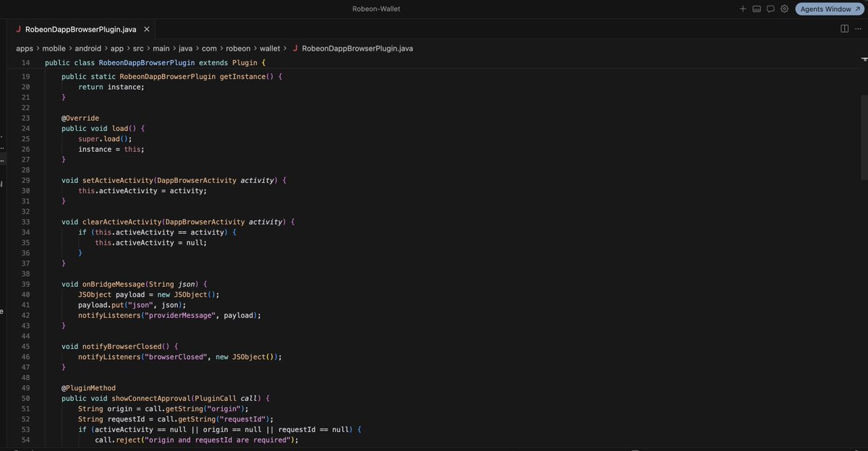The width and height of the screenshot is (868, 451).
Task: Click line number 44 in the gutter
Action: (25, 337)
